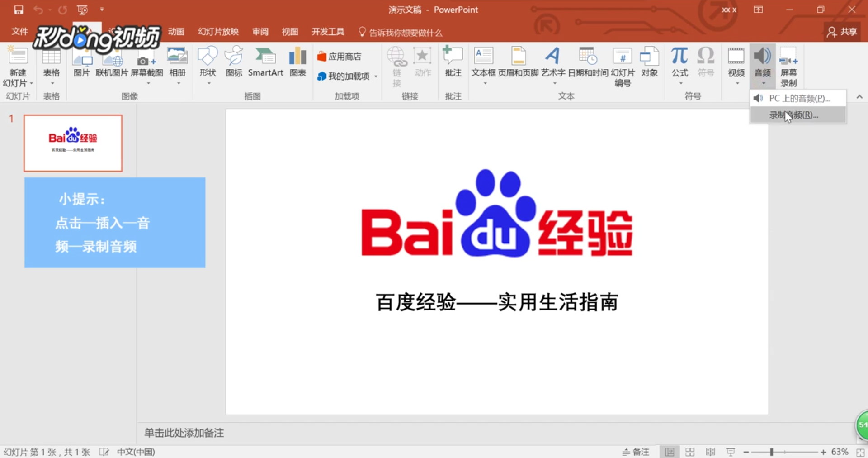Click the Save icon in quick access toolbar
Screen dimensions: 868x458
tap(19, 10)
